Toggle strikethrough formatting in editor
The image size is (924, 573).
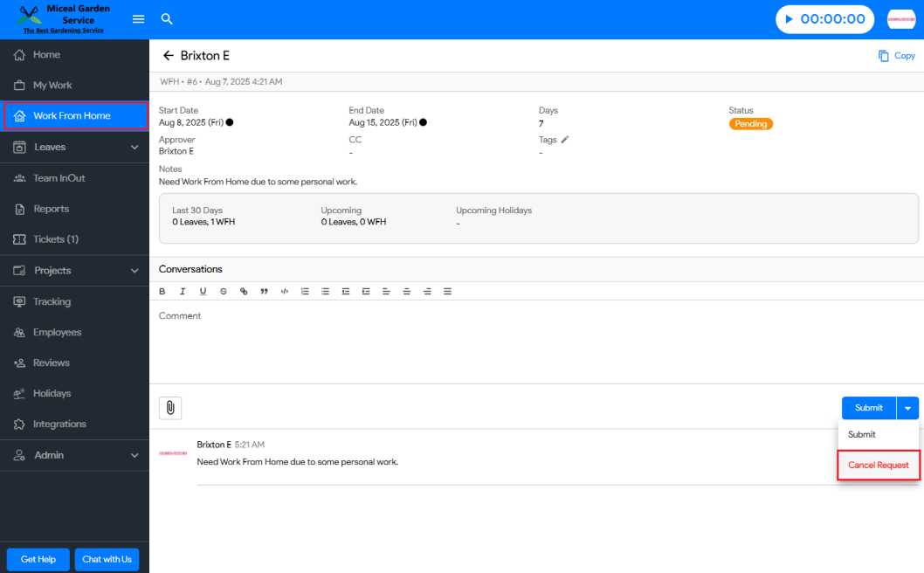coord(224,291)
